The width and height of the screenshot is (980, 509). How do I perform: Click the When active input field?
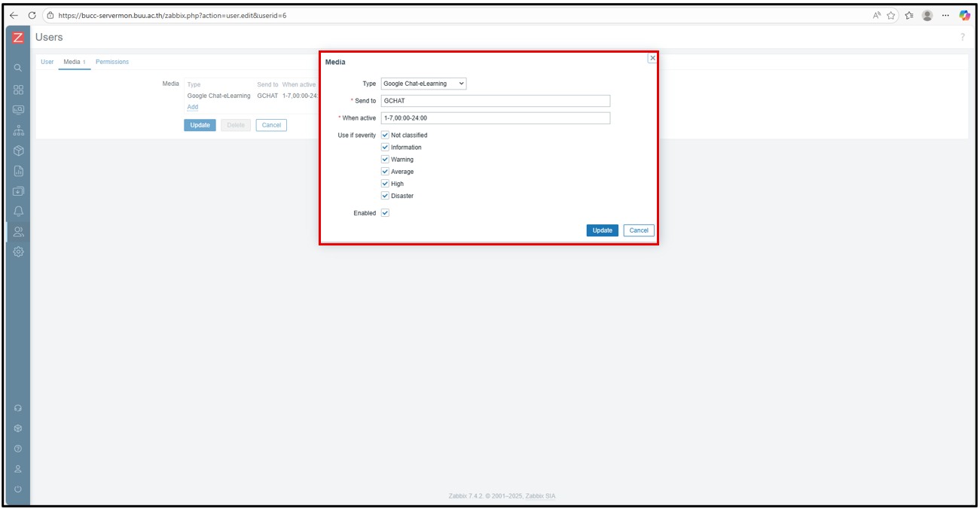[x=495, y=118]
